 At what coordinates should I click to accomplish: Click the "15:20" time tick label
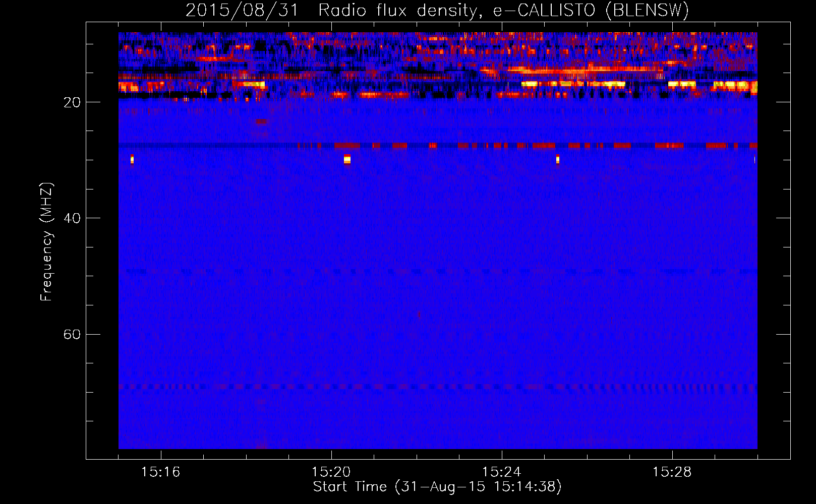pos(331,472)
